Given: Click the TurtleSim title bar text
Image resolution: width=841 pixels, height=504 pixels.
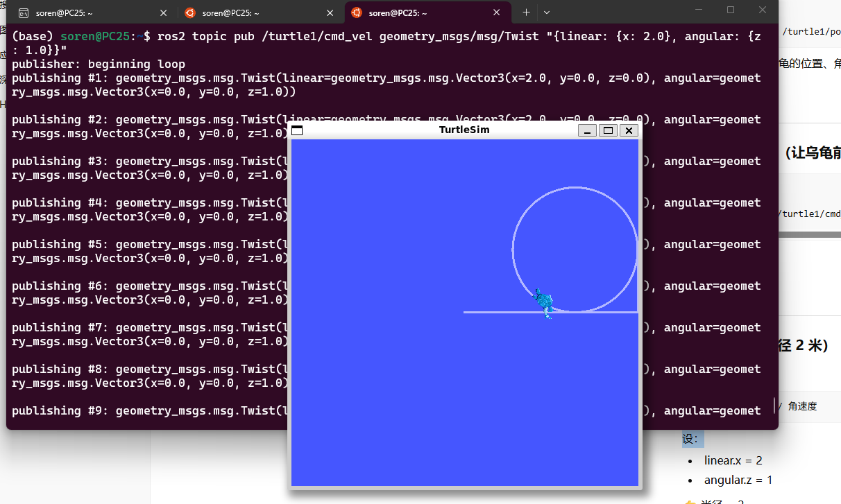Looking at the screenshot, I should (x=464, y=130).
